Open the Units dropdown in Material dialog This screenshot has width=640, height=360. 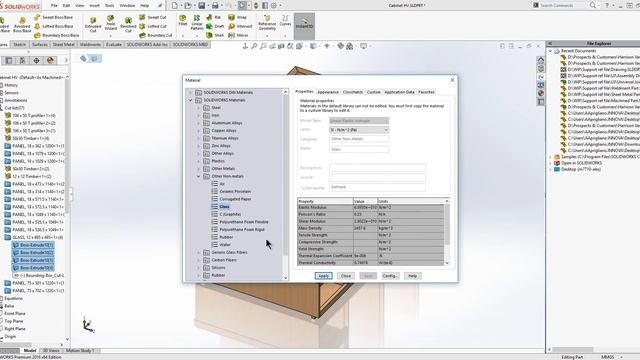pyautogui.click(x=359, y=130)
